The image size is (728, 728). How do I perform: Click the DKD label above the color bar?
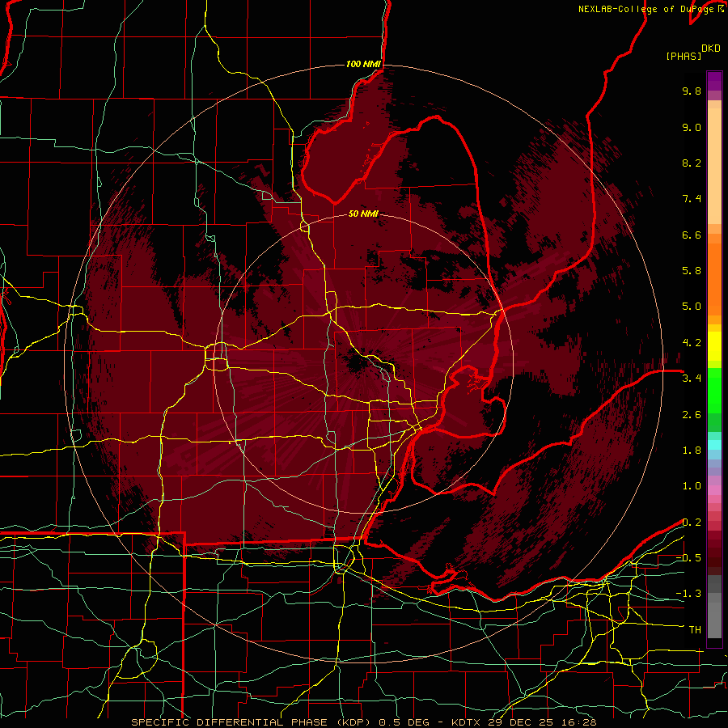point(711,49)
